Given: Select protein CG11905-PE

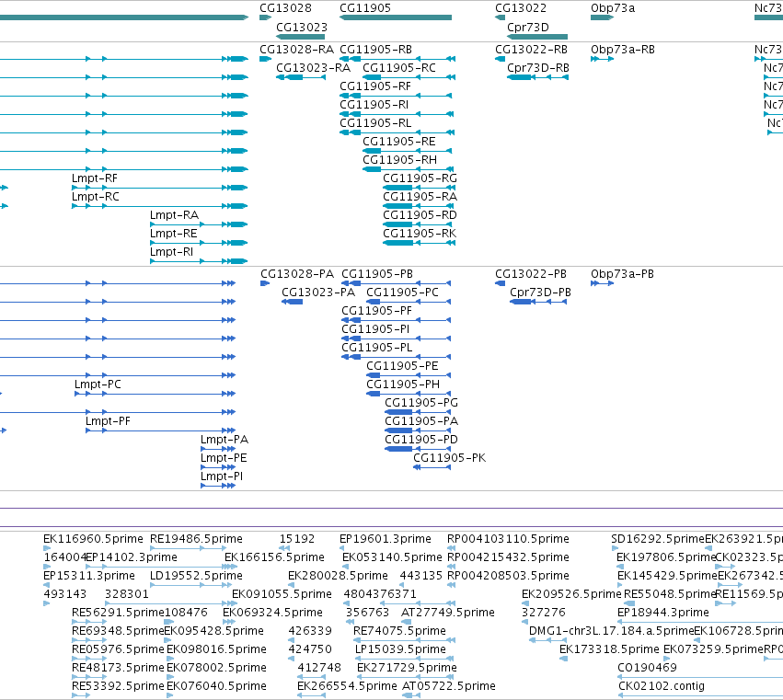Looking at the screenshot, I should pyautogui.click(x=402, y=366).
